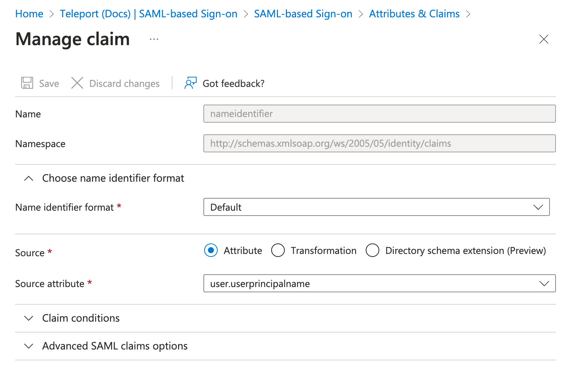Choose Directory schema extension (Preview) source
The height and width of the screenshot is (392, 571).
click(x=373, y=250)
